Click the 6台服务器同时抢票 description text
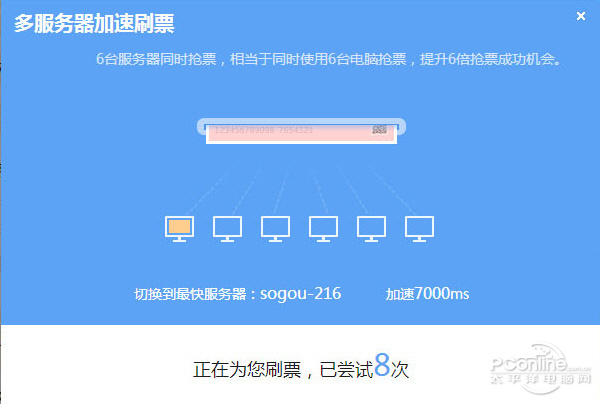Screen dimensions: 600x404 coord(329,59)
